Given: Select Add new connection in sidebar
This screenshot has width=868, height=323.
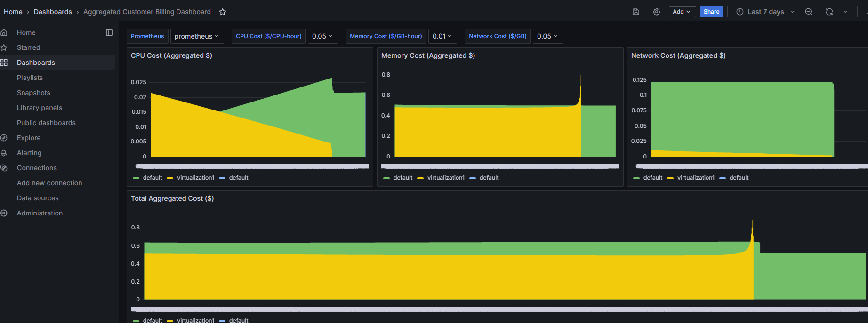Looking at the screenshot, I should tap(49, 183).
